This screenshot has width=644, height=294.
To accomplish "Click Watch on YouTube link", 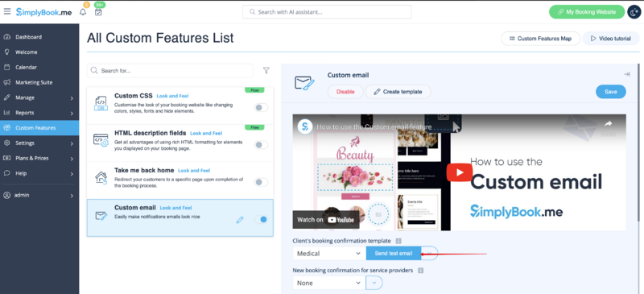I will tap(326, 220).
